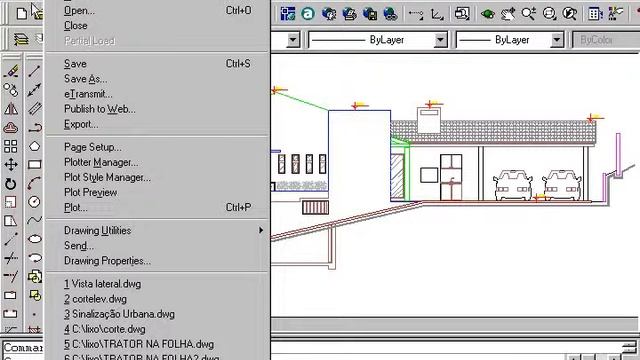This screenshot has width=640, height=360.
Task: Click the Autodesk Point A icon
Action: [308, 14]
